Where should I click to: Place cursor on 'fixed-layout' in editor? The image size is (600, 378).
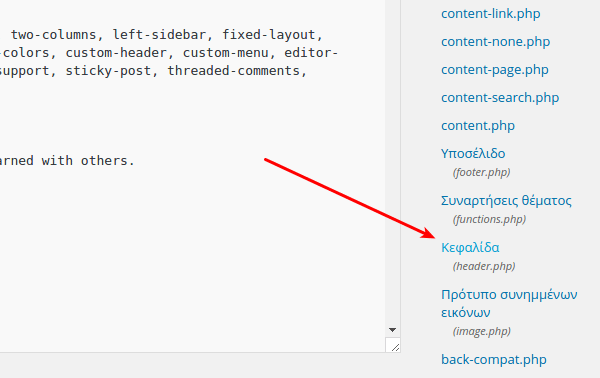[x=269, y=35]
